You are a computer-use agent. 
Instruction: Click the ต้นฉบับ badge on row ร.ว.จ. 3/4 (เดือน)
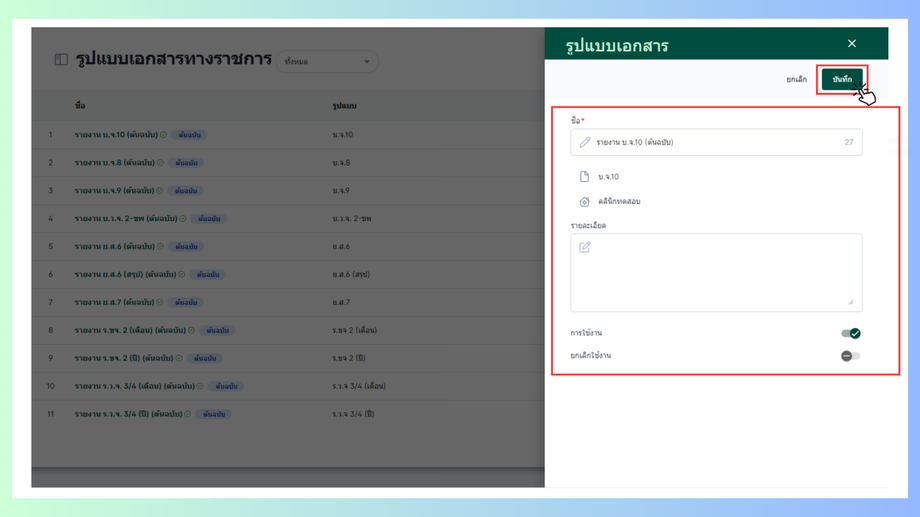pos(226,386)
